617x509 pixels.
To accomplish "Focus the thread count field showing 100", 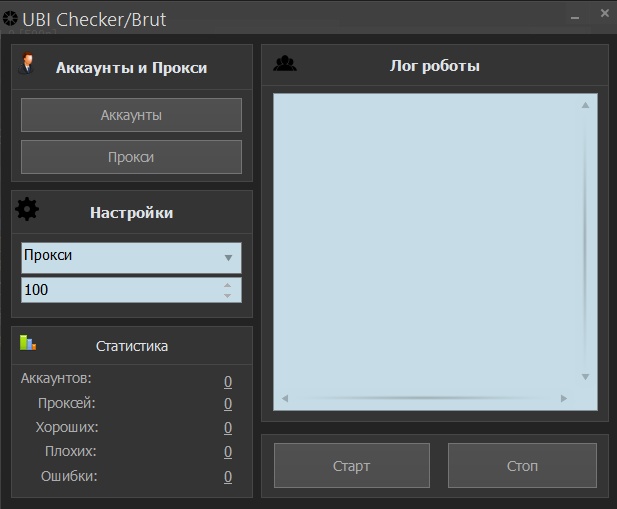I will 131,290.
